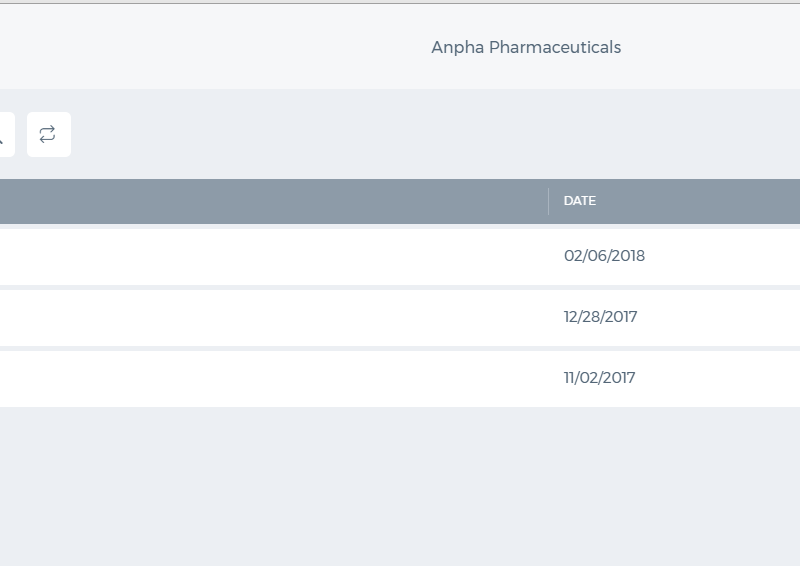Screen dimensions: 800x566
Task: Click the blank header area before DATE divider
Action: tap(273, 201)
